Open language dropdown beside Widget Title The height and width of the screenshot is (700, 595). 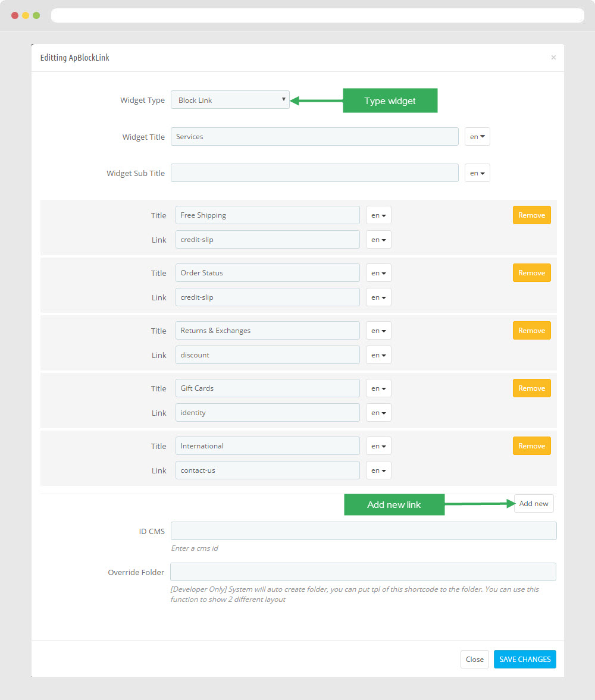tap(477, 137)
